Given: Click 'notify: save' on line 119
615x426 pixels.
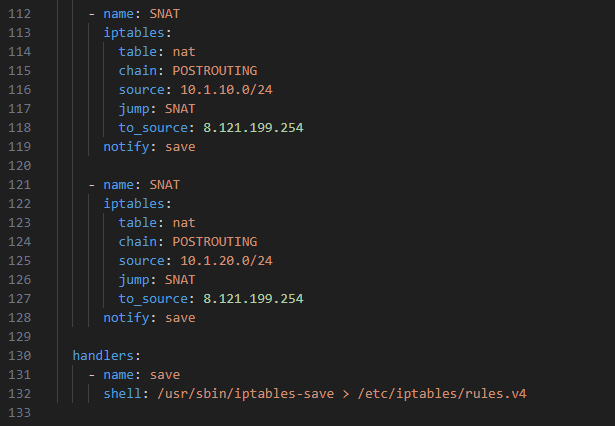Looking at the screenshot, I should pyautogui.click(x=149, y=147).
